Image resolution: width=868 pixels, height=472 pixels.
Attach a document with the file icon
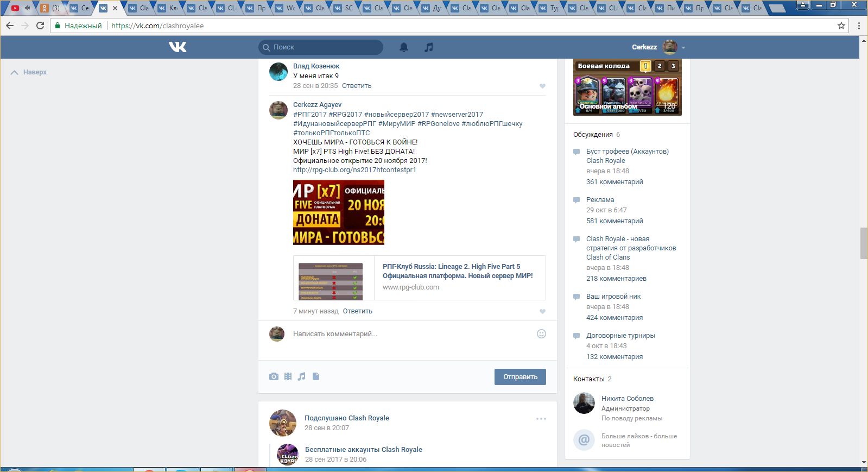point(316,376)
